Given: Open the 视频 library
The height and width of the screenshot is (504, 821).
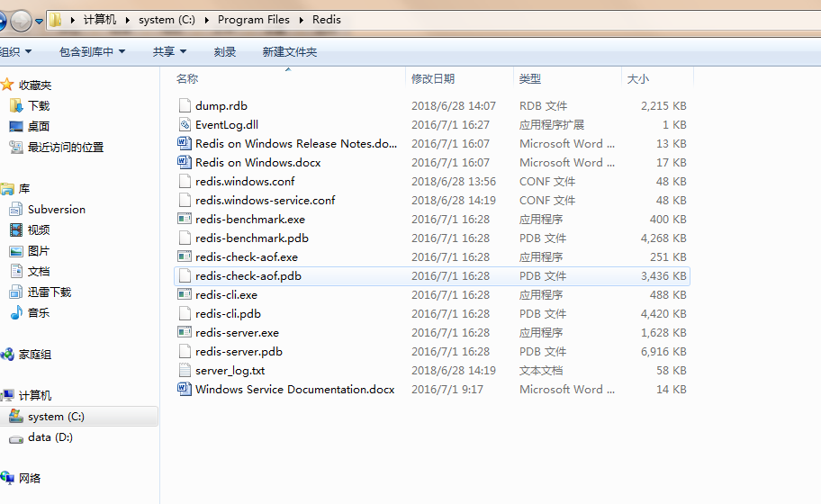Looking at the screenshot, I should pos(39,229).
